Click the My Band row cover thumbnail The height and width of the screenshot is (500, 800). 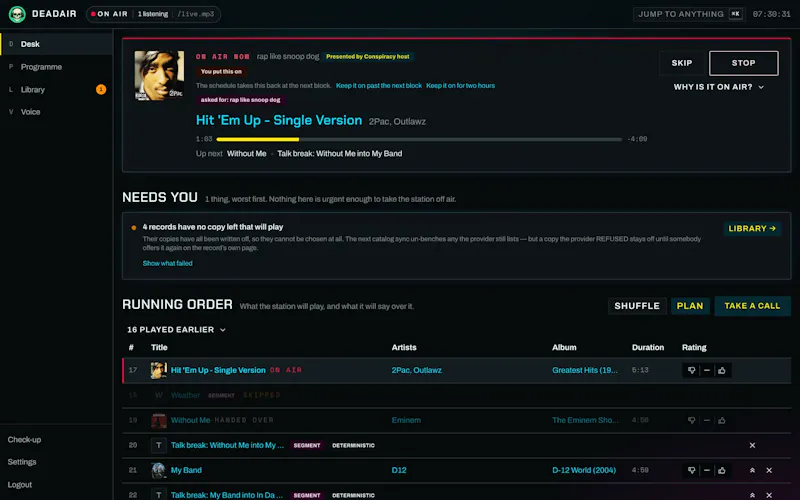tap(159, 470)
